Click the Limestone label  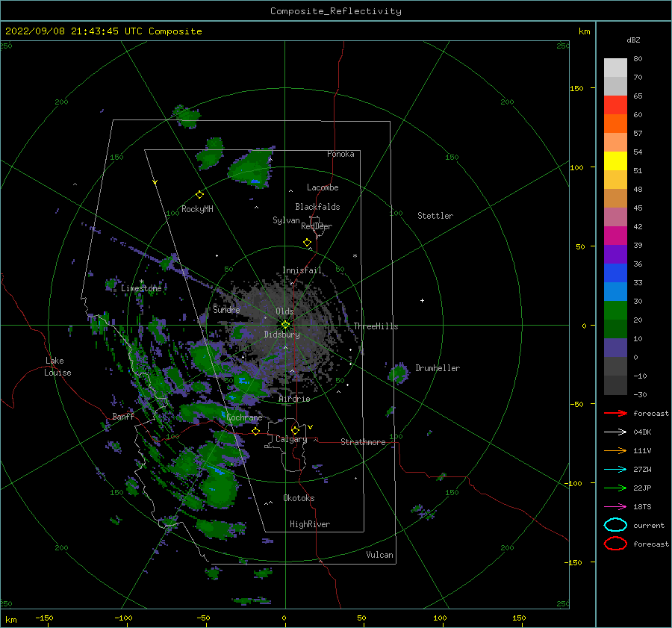[x=141, y=288]
